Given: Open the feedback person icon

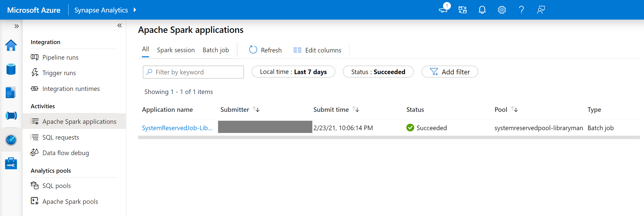Looking at the screenshot, I should (541, 10).
